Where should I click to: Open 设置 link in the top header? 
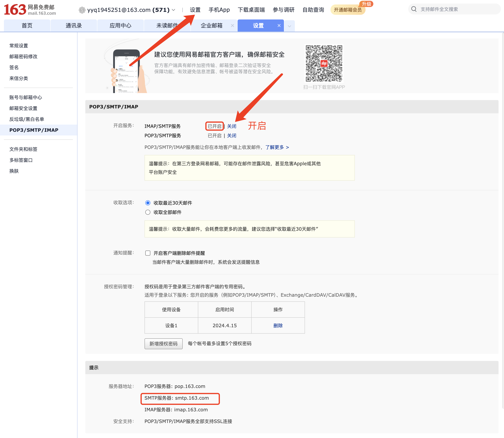pyautogui.click(x=195, y=10)
